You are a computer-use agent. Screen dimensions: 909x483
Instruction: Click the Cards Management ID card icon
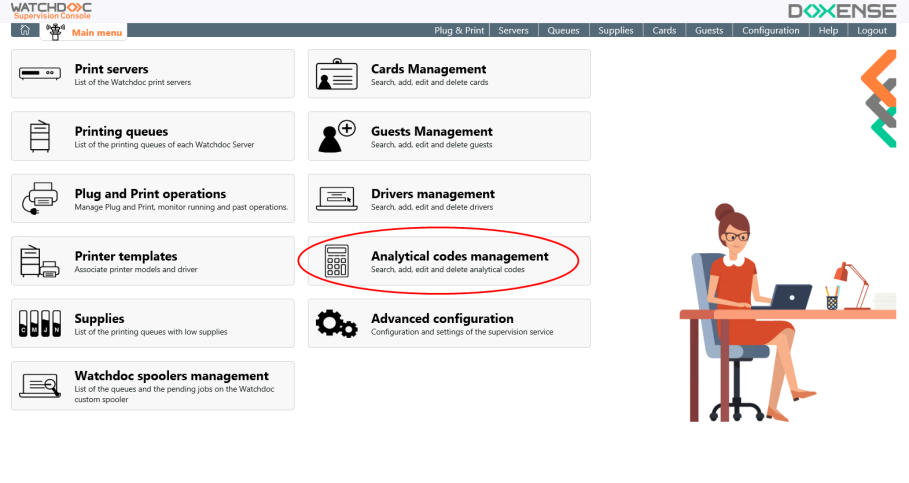tap(336, 75)
